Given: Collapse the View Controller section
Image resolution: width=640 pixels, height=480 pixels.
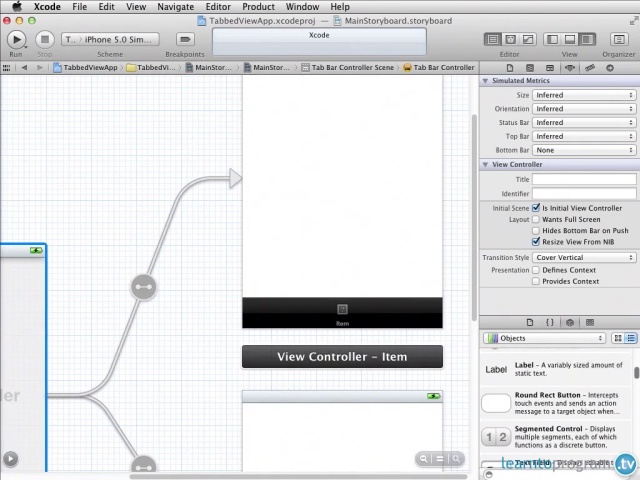Looking at the screenshot, I should click(485, 164).
